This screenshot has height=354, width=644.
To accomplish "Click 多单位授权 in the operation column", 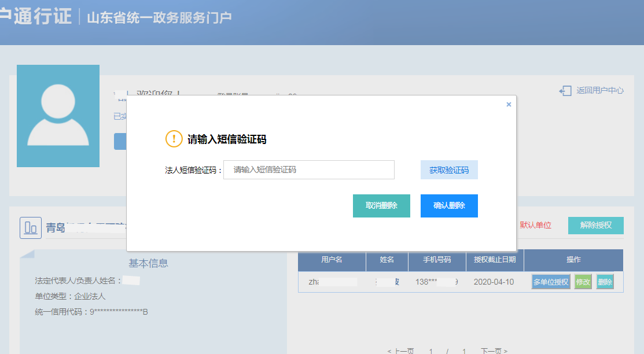I will click(550, 282).
